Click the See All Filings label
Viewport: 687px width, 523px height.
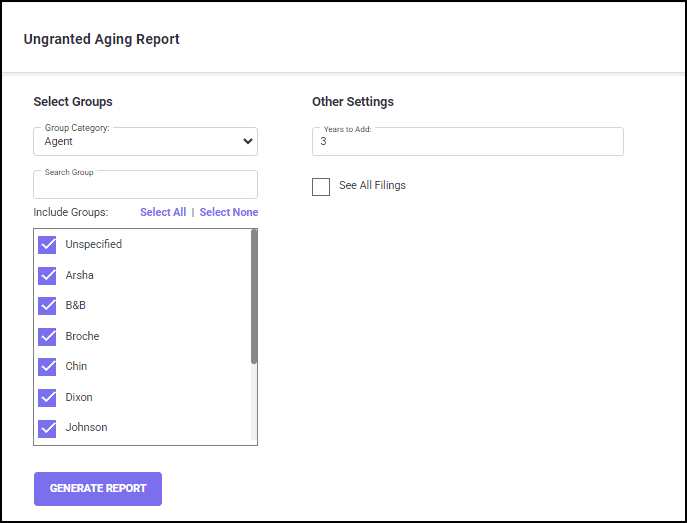(x=372, y=186)
